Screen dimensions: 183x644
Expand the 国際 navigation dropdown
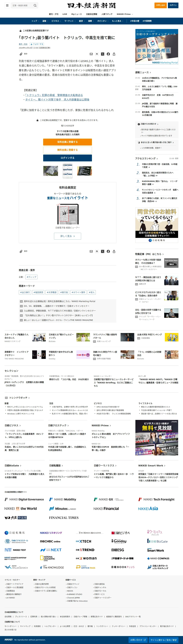91,21
